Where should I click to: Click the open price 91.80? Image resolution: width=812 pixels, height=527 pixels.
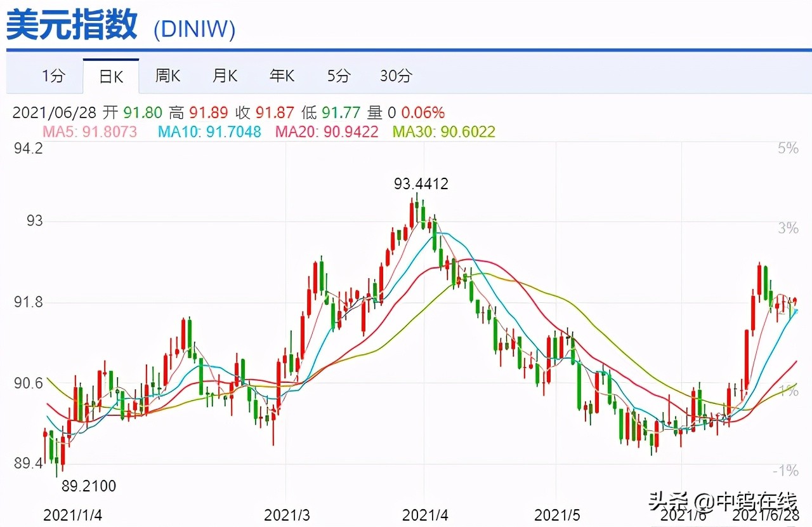point(144,113)
